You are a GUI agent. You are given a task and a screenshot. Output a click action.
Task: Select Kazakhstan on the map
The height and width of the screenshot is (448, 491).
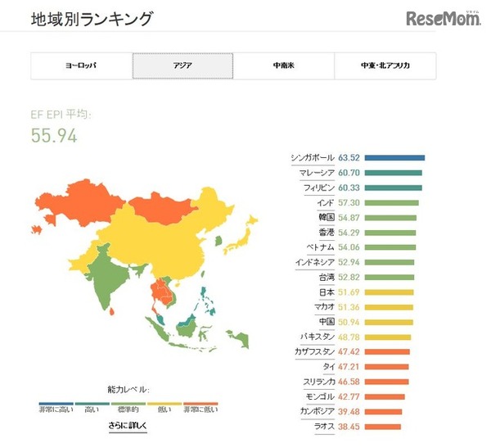(79, 202)
